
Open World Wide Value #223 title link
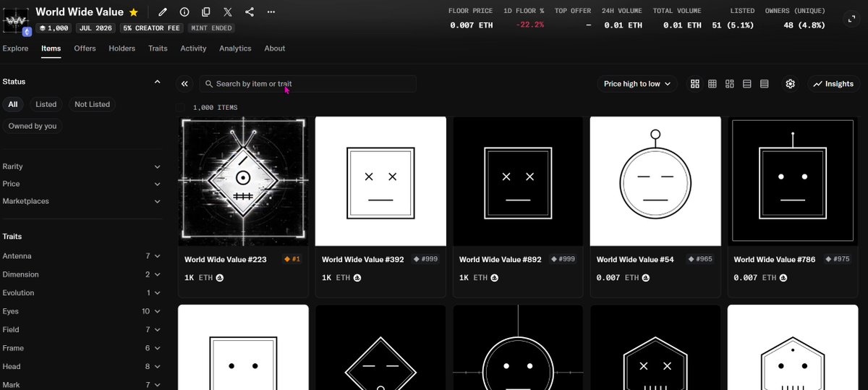pyautogui.click(x=226, y=260)
